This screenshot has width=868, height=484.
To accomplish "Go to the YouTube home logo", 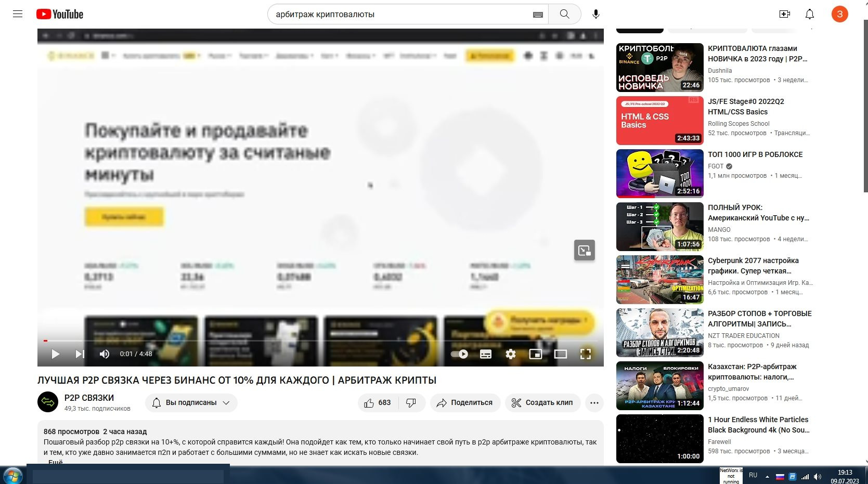I will click(60, 14).
